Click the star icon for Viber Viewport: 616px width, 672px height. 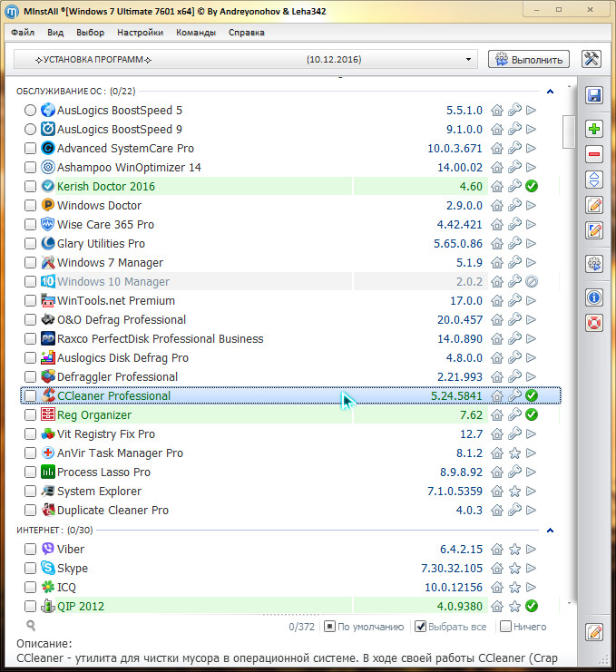tap(514, 549)
